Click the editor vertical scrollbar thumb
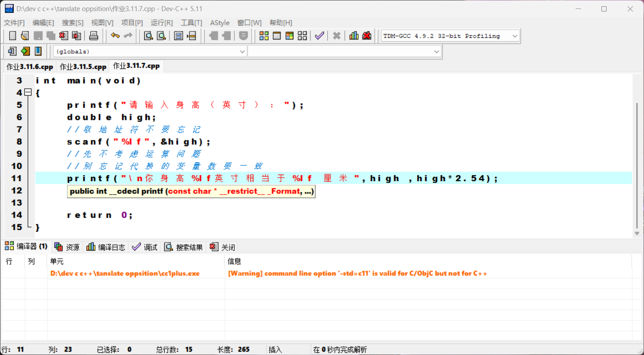The width and height of the screenshot is (644, 355). tap(637, 166)
